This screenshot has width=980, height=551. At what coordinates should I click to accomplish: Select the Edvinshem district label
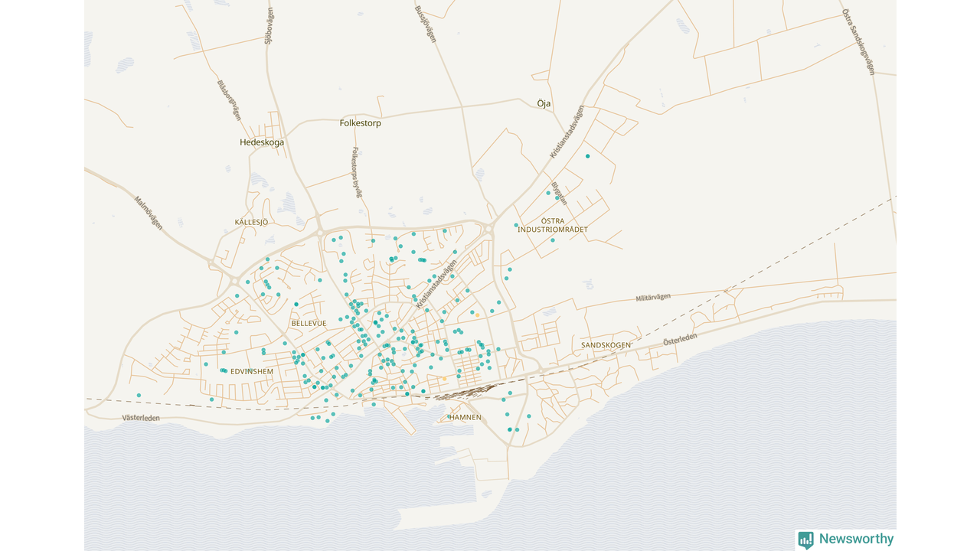point(252,371)
